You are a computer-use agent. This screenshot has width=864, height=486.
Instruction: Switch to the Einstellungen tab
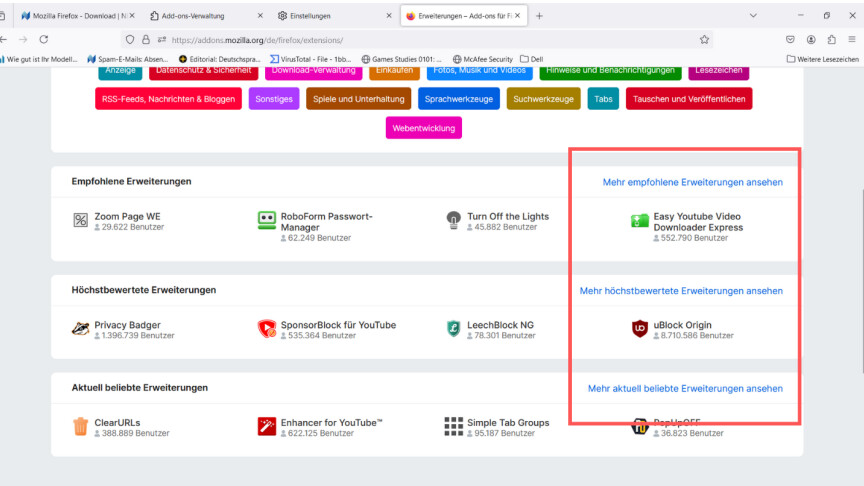[334, 16]
